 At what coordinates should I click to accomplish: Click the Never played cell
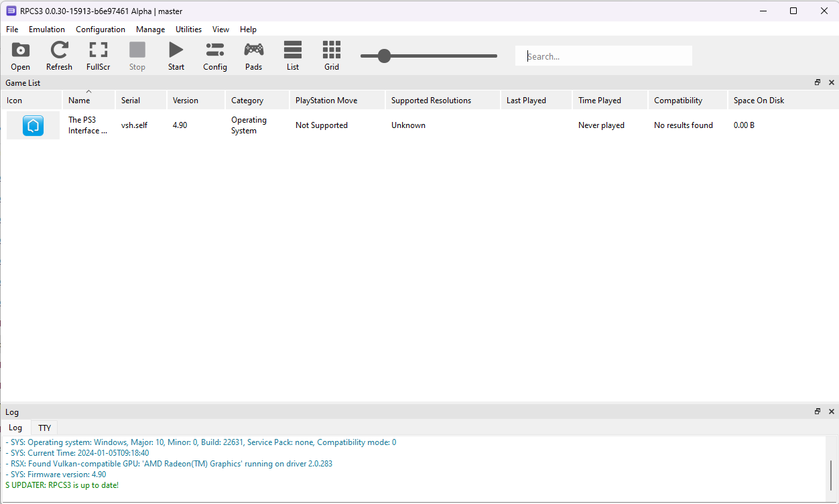tap(601, 125)
